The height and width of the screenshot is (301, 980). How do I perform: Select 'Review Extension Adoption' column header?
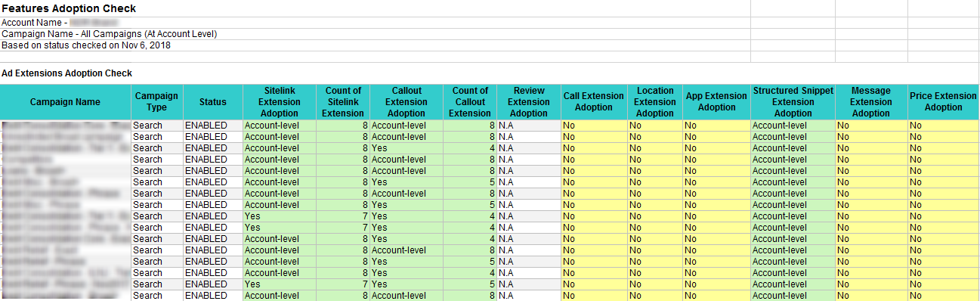pos(529,102)
